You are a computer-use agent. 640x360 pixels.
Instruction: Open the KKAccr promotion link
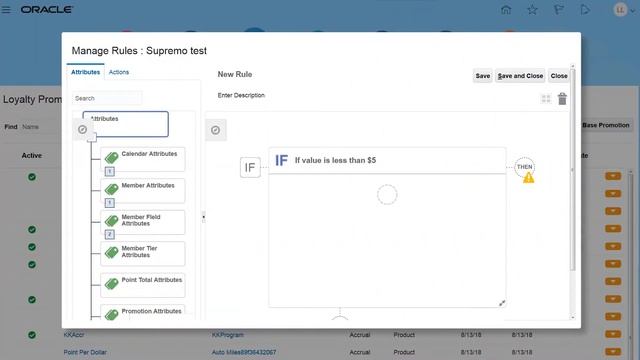tap(73, 335)
